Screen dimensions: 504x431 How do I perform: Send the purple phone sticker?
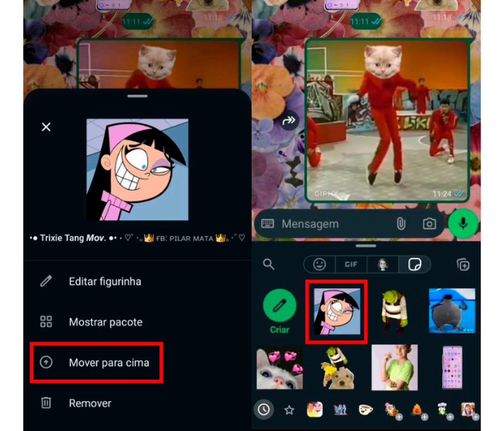(x=452, y=368)
